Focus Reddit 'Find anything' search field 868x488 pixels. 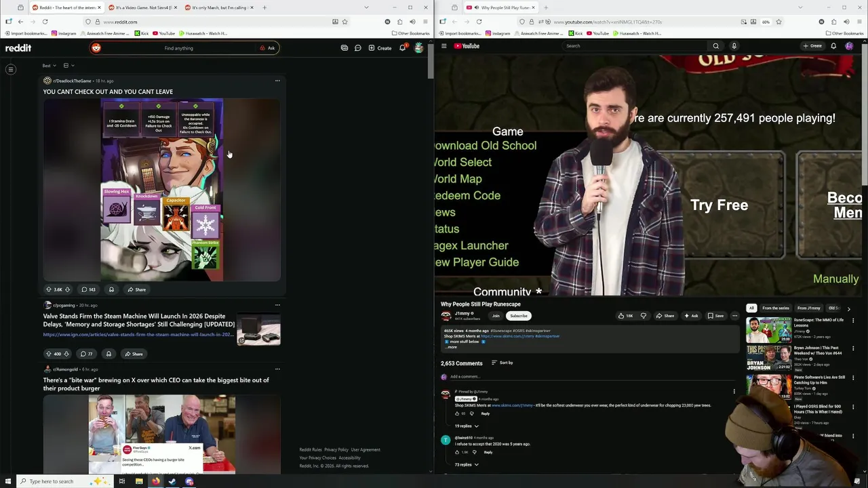point(179,48)
